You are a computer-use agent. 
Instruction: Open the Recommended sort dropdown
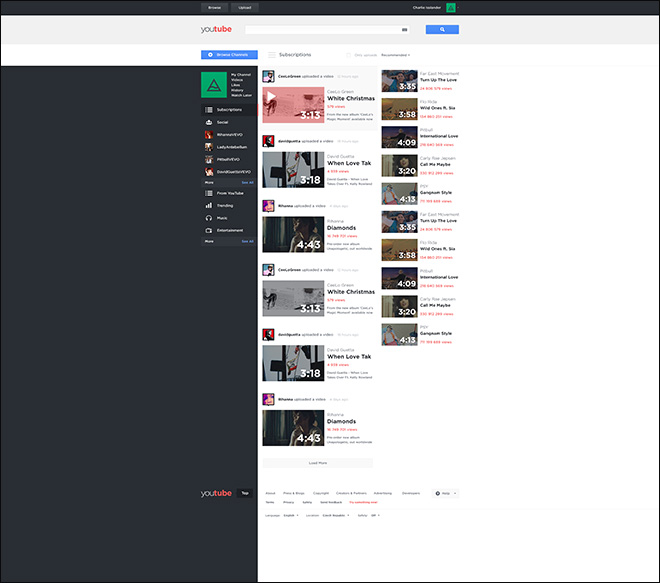(395, 55)
